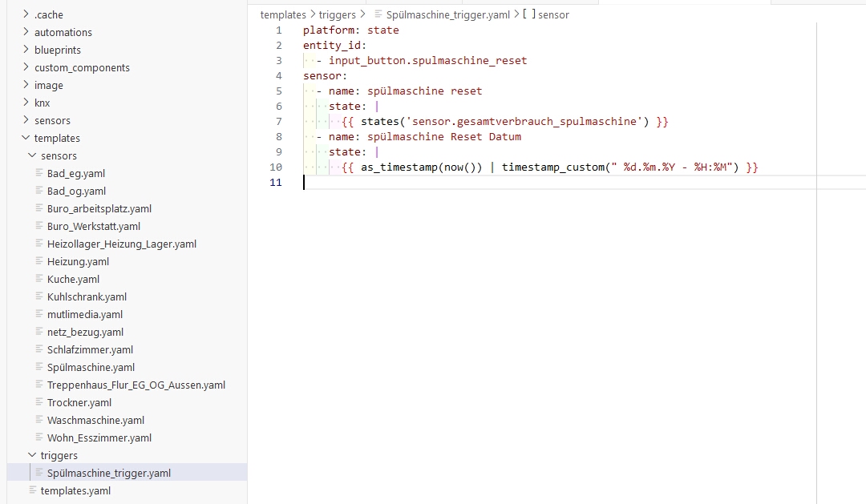The image size is (866, 504).
Task: Open Waschmaschine.yaml from the file tree
Action: click(95, 420)
